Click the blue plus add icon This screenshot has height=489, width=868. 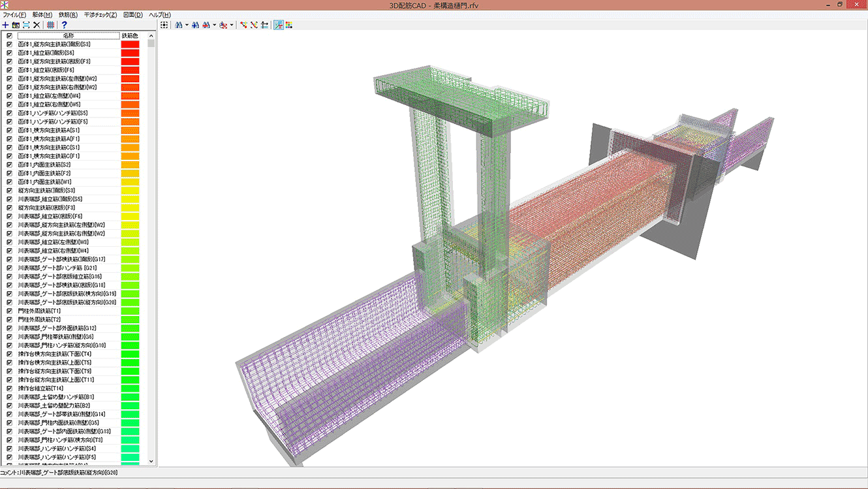(x=6, y=25)
